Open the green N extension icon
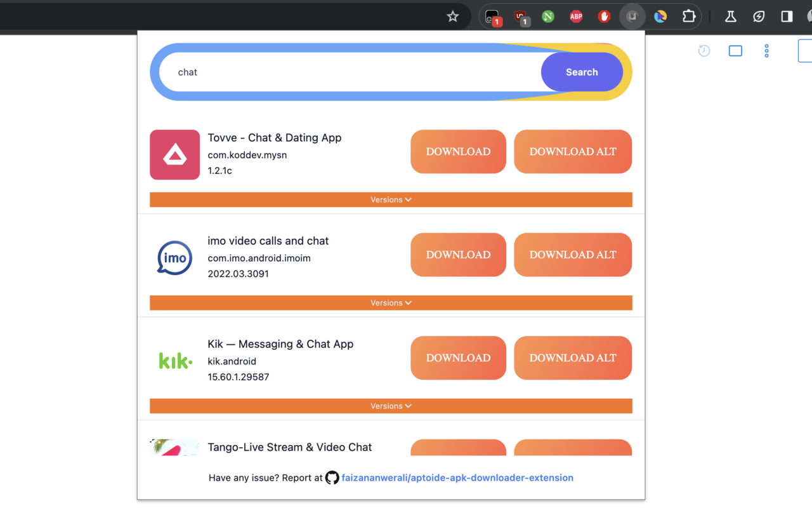The image size is (812, 508). [x=548, y=17]
